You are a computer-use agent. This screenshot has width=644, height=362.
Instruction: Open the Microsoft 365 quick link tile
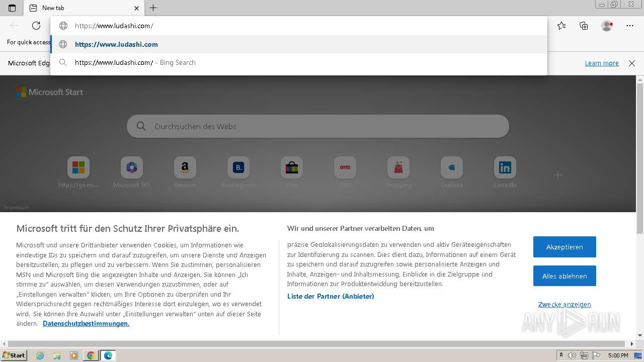coord(132,172)
